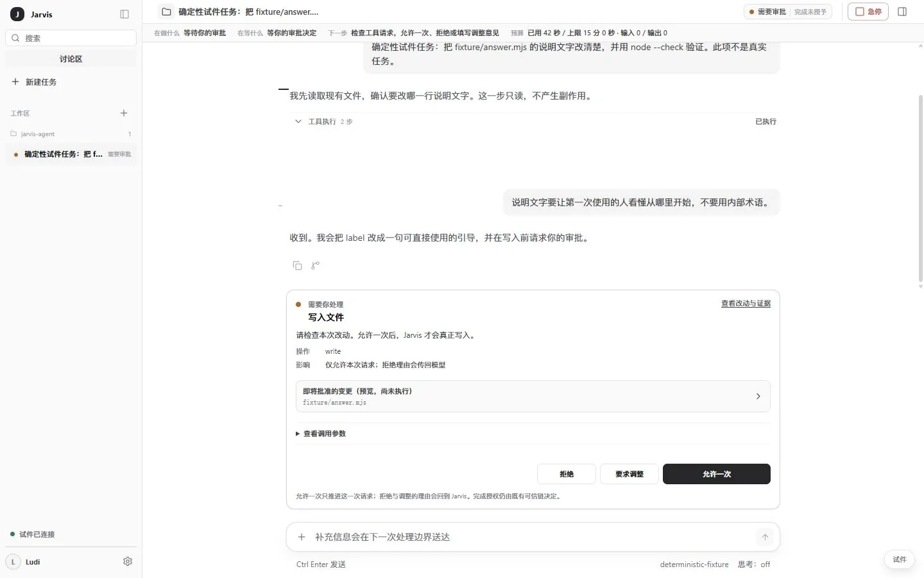Expand the 查看调用参数 disclosure
The width and height of the screenshot is (924, 578).
pos(321,433)
